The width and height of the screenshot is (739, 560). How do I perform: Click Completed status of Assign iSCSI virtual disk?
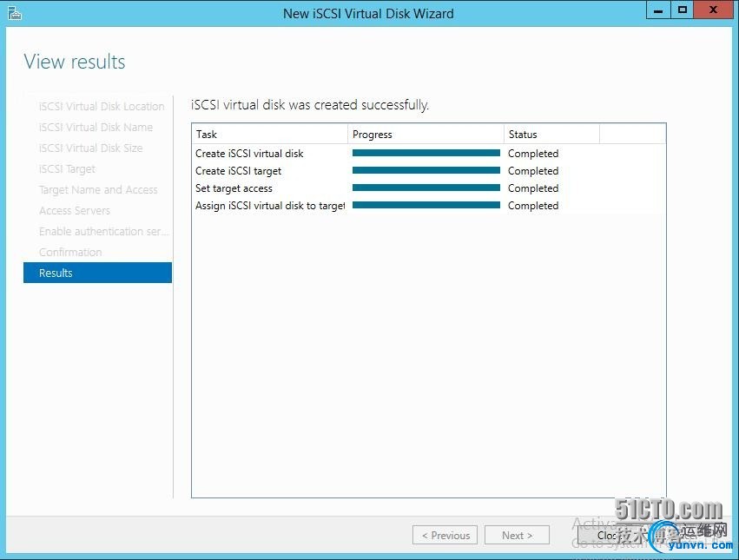point(533,206)
